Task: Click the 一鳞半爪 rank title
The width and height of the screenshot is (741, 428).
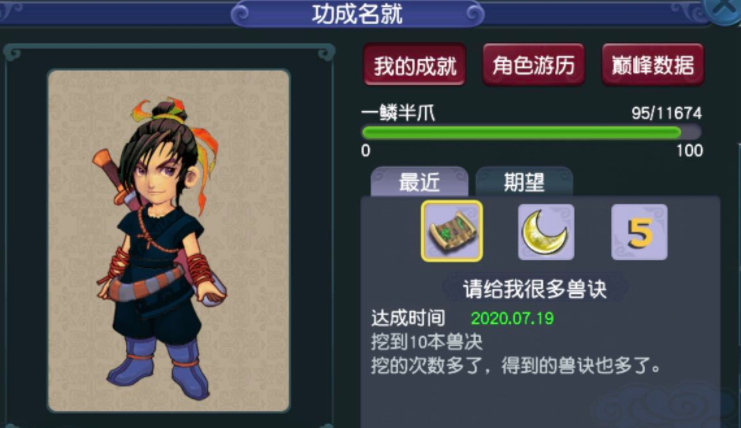Action: coord(398,113)
